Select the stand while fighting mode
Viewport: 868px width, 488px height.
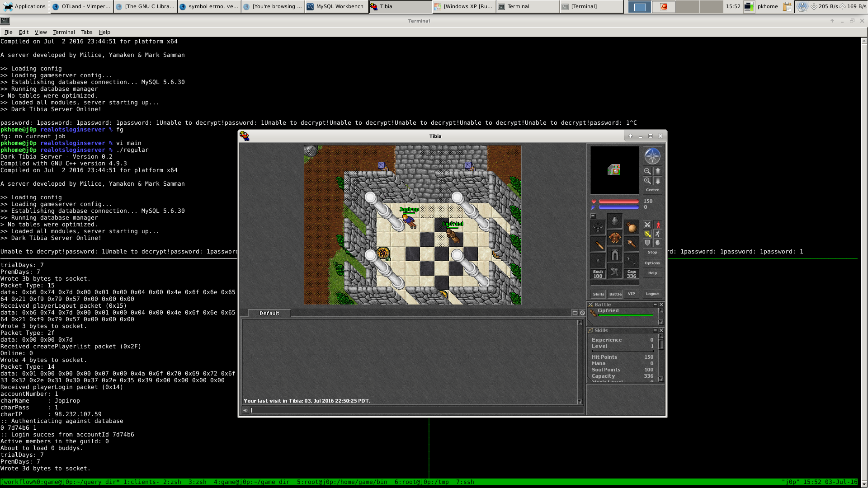(x=658, y=225)
